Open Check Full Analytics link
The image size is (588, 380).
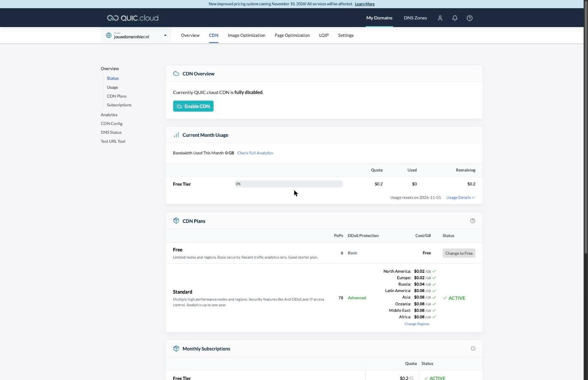point(255,153)
